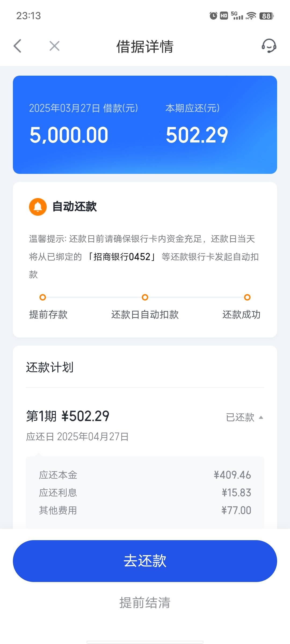Select the 还款日自动扣款 step marker
This screenshot has width=290, height=644.
pyautogui.click(x=145, y=297)
